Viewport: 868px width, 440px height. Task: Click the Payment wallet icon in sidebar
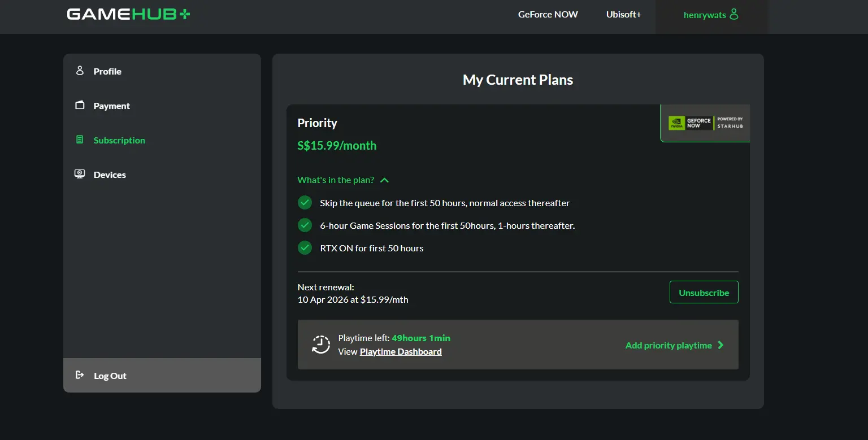click(x=80, y=105)
